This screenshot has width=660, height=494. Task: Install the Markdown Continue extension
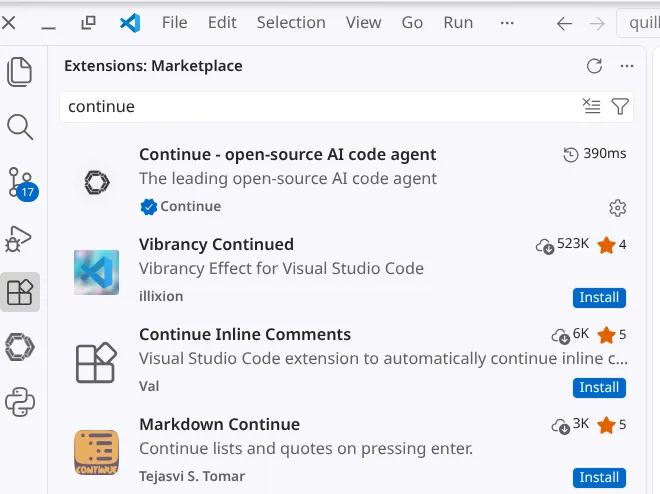click(599, 478)
